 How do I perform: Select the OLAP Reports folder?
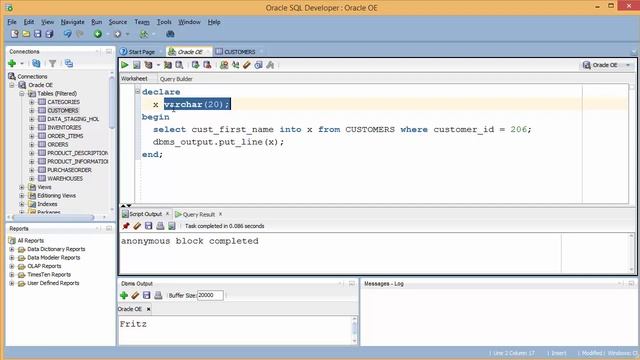pyautogui.click(x=44, y=266)
